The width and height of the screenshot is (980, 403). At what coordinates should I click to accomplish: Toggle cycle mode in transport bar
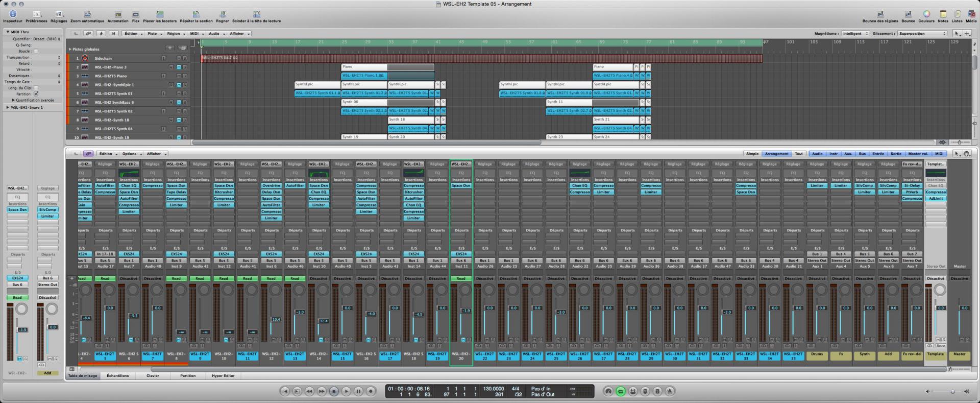pos(621,391)
